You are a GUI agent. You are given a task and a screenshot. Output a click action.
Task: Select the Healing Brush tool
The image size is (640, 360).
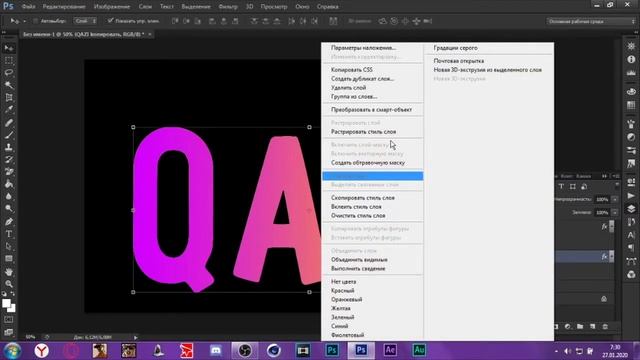point(9,122)
